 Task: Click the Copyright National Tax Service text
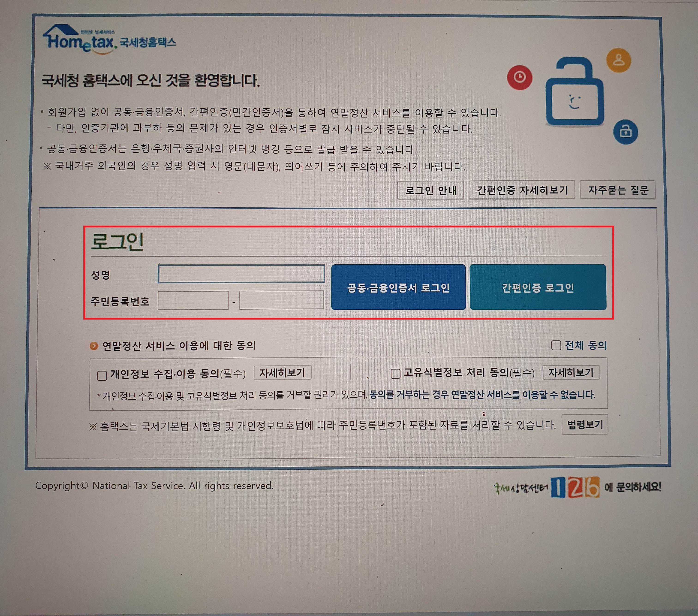[x=154, y=486]
